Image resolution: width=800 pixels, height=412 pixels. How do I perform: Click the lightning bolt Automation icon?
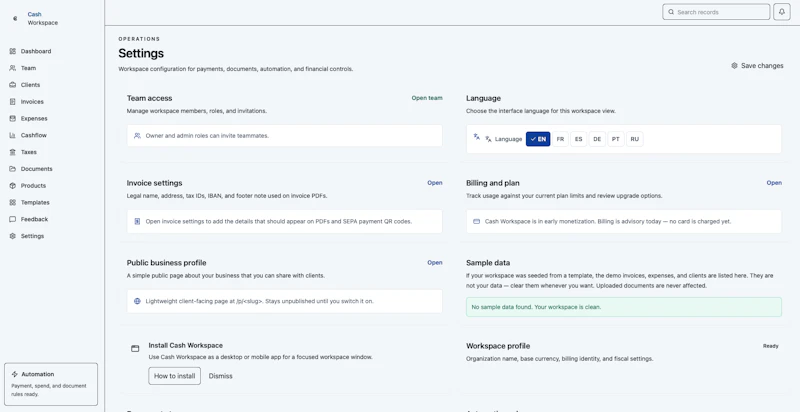(14, 374)
